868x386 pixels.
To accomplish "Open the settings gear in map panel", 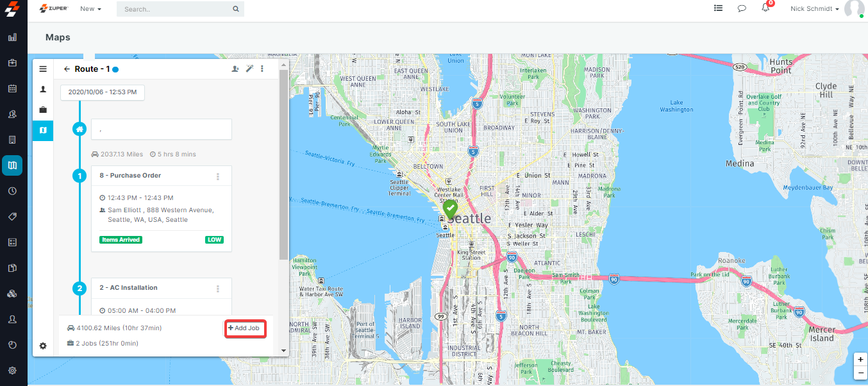I will click(x=43, y=346).
